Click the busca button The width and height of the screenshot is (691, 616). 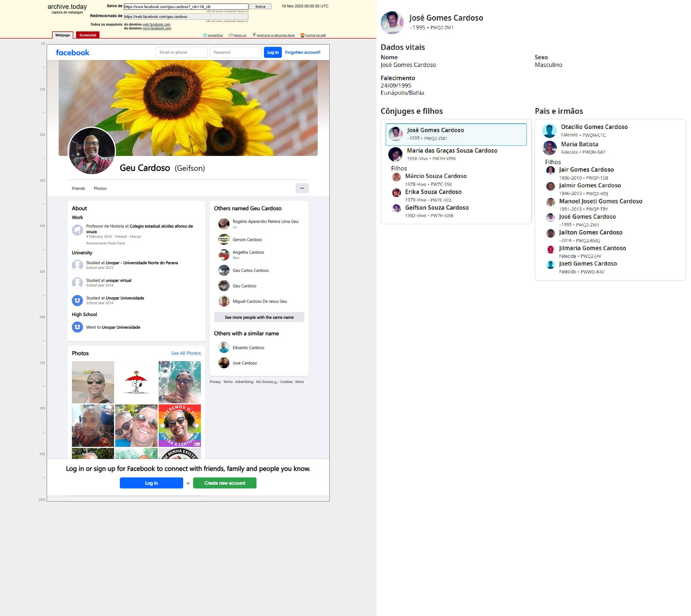pos(260,6)
